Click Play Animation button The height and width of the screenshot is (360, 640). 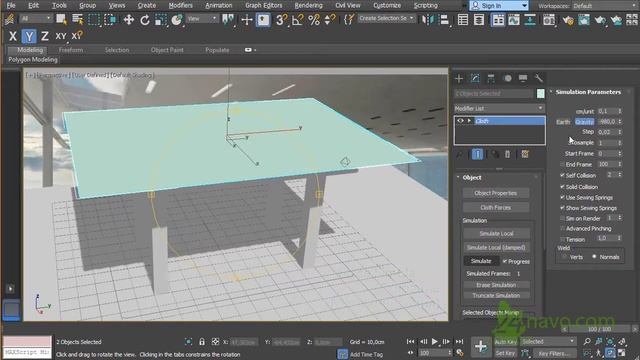[x=435, y=341]
